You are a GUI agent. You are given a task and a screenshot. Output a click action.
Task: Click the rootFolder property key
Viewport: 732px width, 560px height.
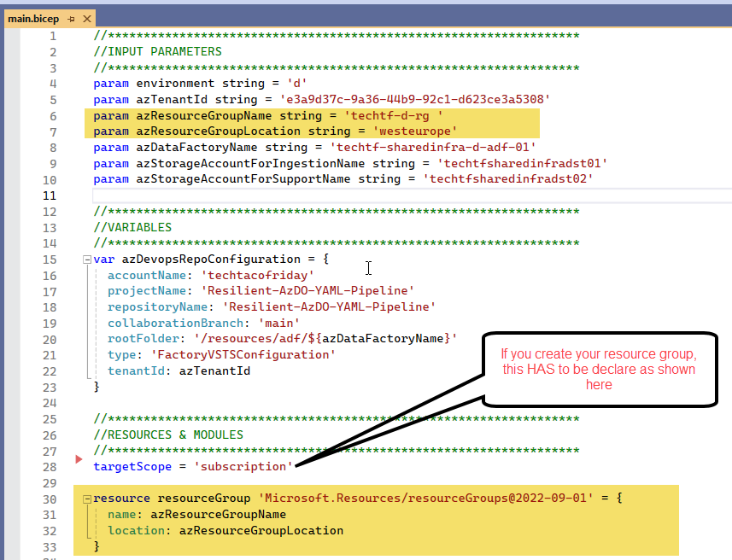(143, 339)
